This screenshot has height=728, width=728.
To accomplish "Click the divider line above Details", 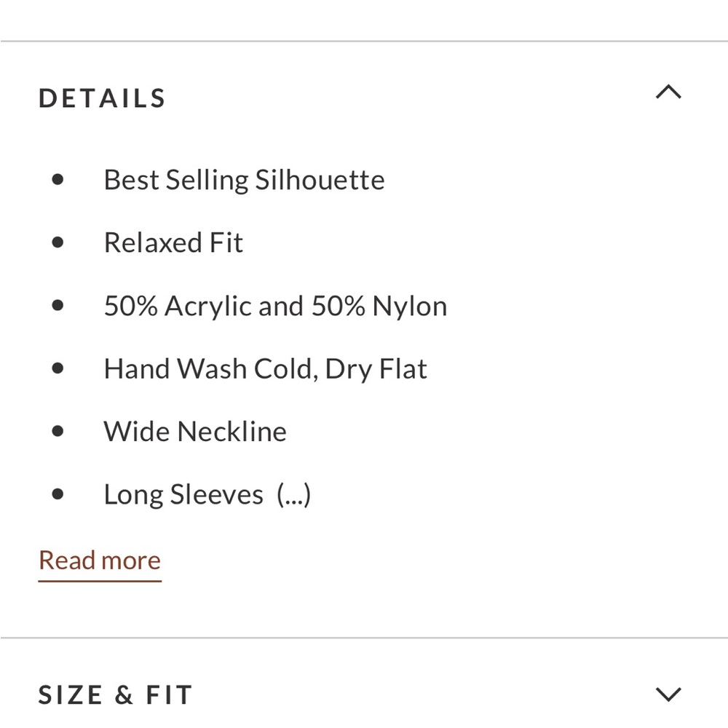I will pyautogui.click(x=364, y=41).
